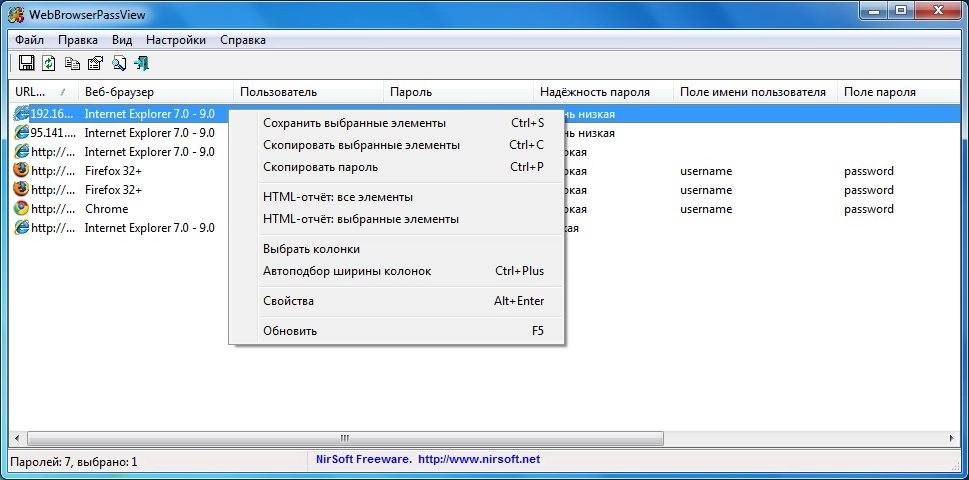Sort by Поле имени пользователя header

755,92
